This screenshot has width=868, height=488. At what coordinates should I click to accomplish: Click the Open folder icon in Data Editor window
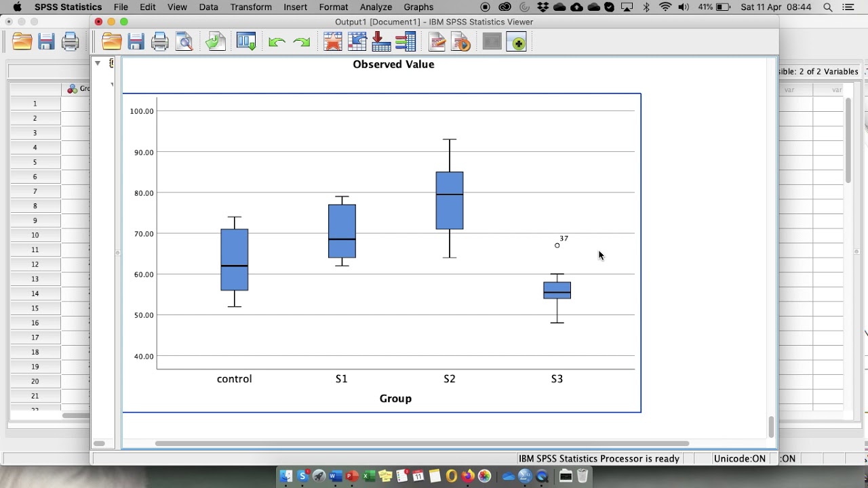click(x=22, y=42)
